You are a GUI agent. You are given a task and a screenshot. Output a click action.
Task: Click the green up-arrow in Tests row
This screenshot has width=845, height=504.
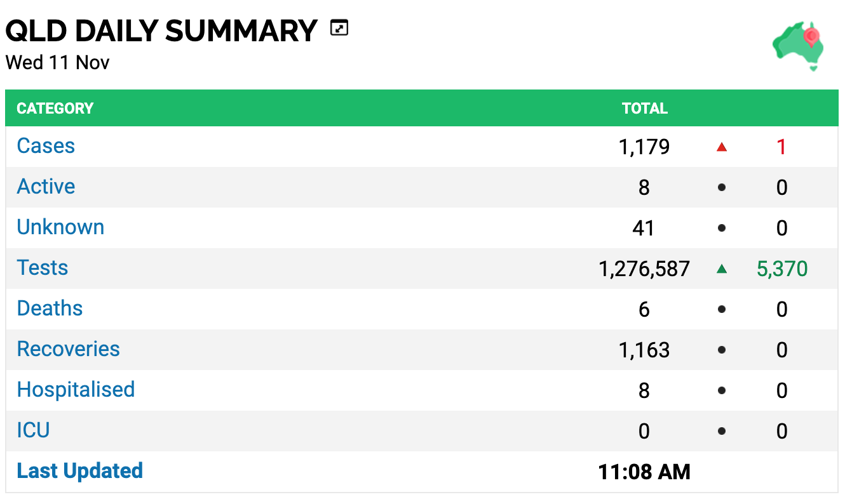point(721,269)
